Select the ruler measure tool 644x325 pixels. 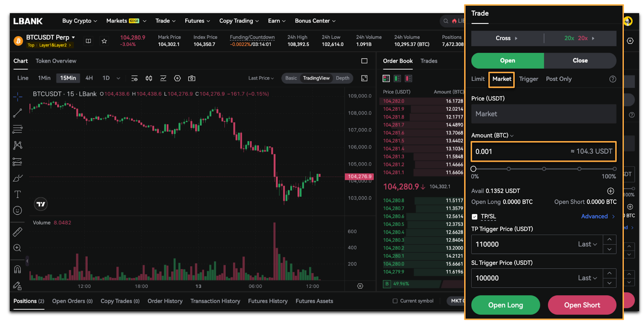pyautogui.click(x=17, y=232)
